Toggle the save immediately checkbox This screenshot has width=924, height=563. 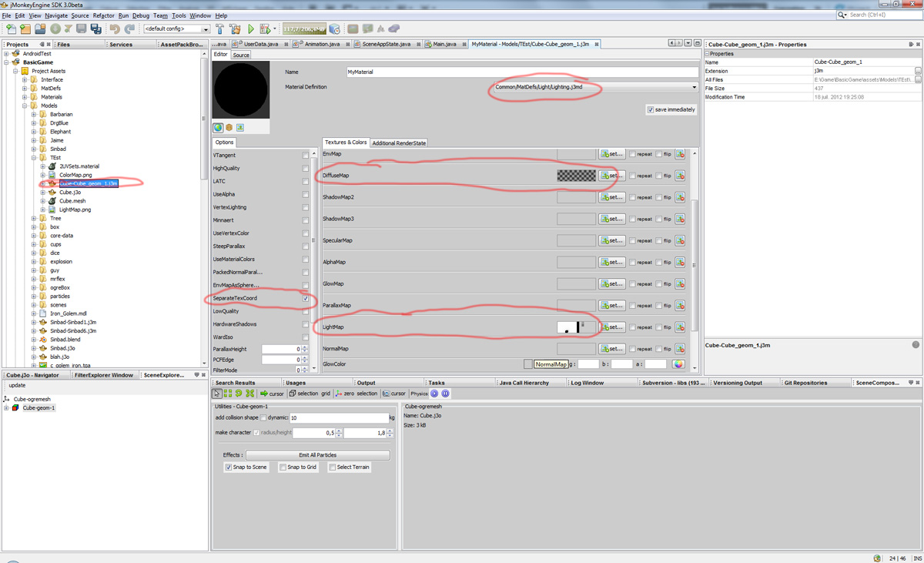tap(651, 109)
